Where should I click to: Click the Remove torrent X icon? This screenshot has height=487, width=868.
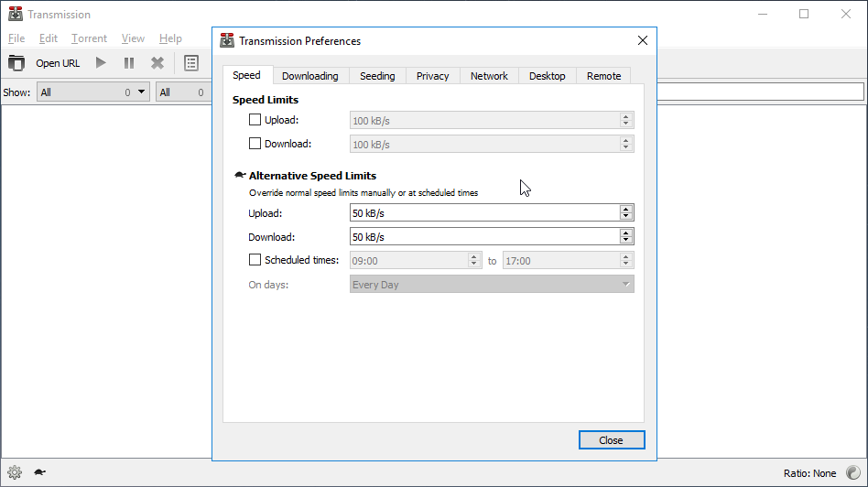click(157, 63)
